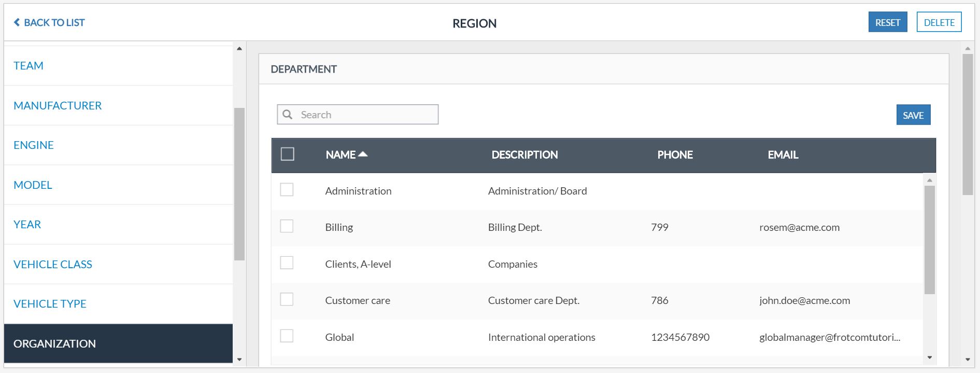Viewport: 980px width, 373px height.
Task: Click the main page scroll-up arrow
Action: coord(967,49)
